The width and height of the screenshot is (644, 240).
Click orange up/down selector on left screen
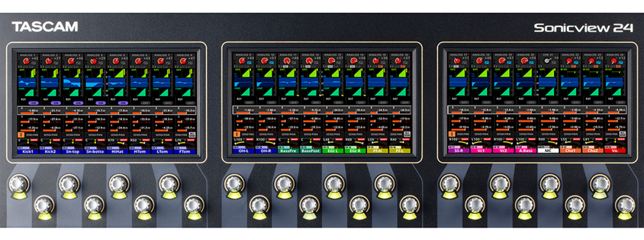coord(21,134)
